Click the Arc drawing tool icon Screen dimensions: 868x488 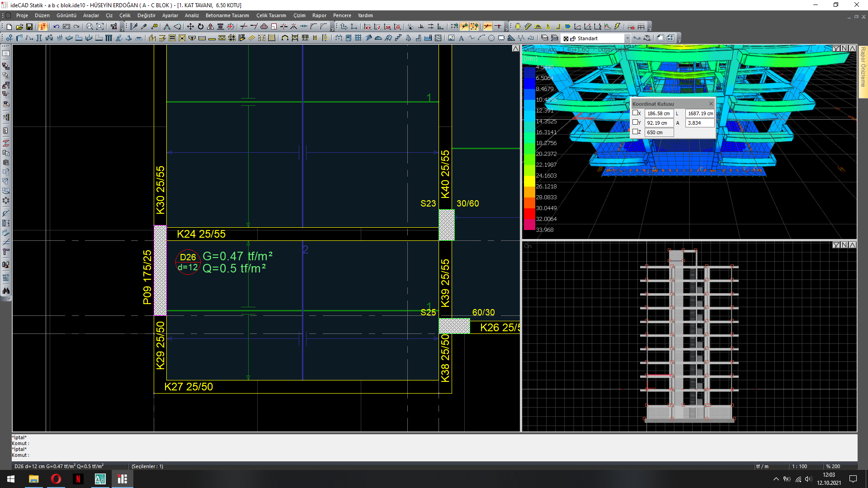(481, 38)
